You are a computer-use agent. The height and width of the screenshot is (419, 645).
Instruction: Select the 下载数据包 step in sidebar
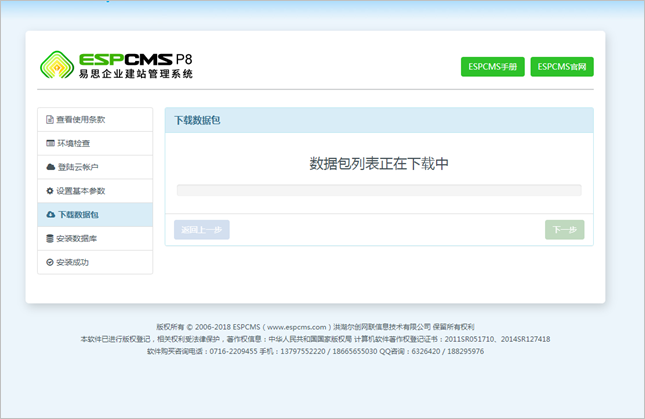click(95, 215)
